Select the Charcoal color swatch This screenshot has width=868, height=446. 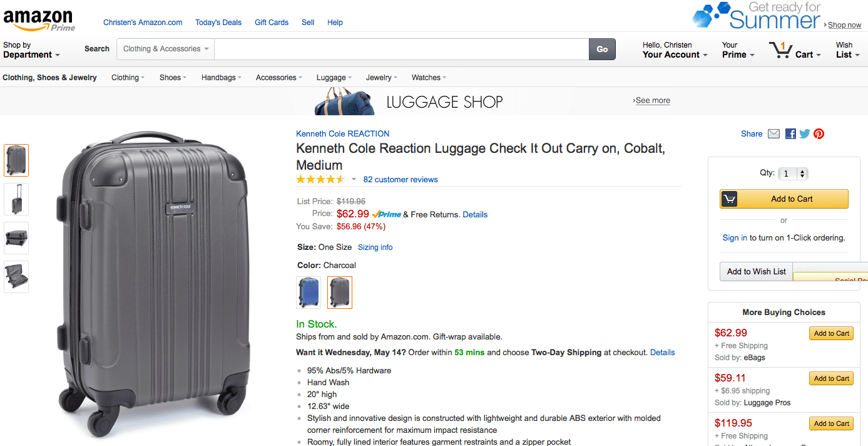coord(340,293)
